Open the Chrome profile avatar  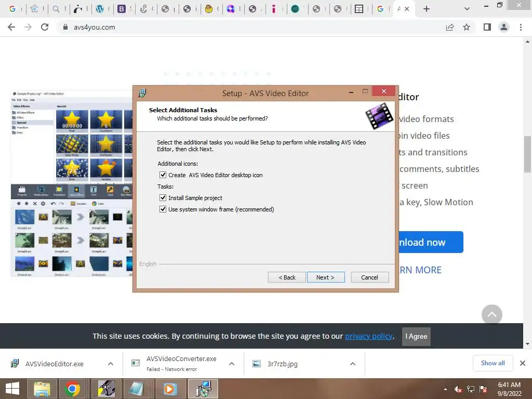click(x=504, y=27)
